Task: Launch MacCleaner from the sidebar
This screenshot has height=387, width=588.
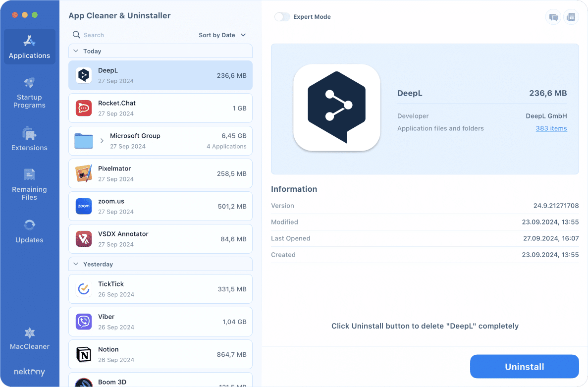Action: click(30, 338)
